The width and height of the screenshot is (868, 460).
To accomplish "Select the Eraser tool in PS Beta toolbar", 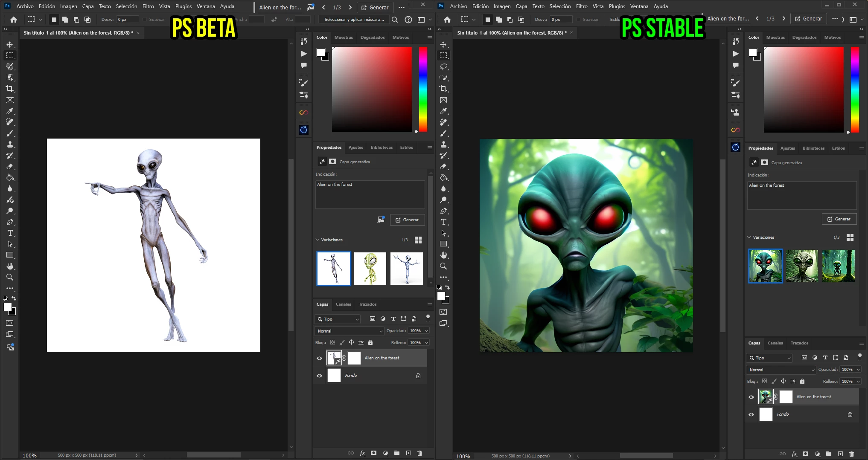I will tap(10, 166).
